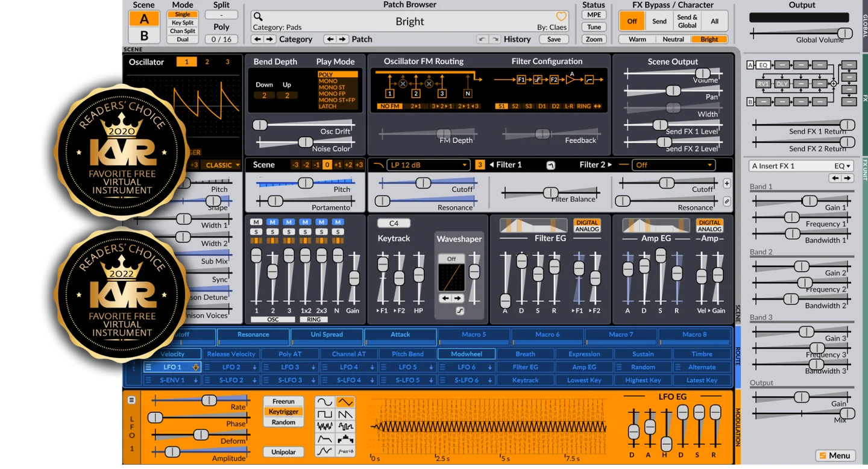Click the Save patch button
Image resolution: width=868 pixels, height=469 pixels.
coord(554,39)
